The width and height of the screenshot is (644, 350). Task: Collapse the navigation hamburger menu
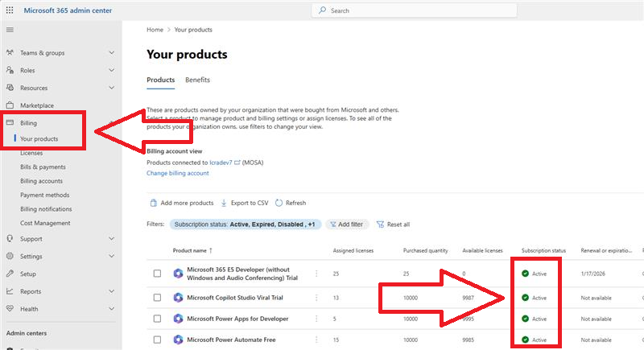coord(10,30)
